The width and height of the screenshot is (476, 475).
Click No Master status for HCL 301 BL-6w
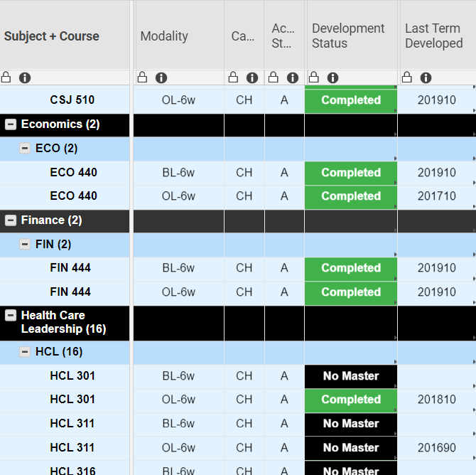(x=351, y=376)
